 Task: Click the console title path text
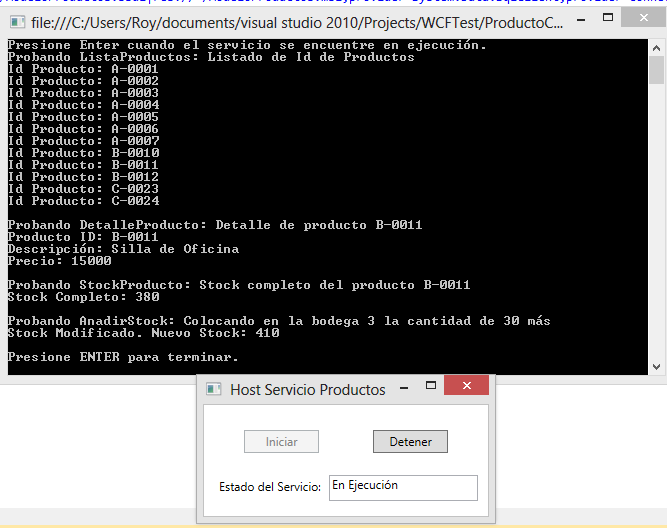[297, 23]
